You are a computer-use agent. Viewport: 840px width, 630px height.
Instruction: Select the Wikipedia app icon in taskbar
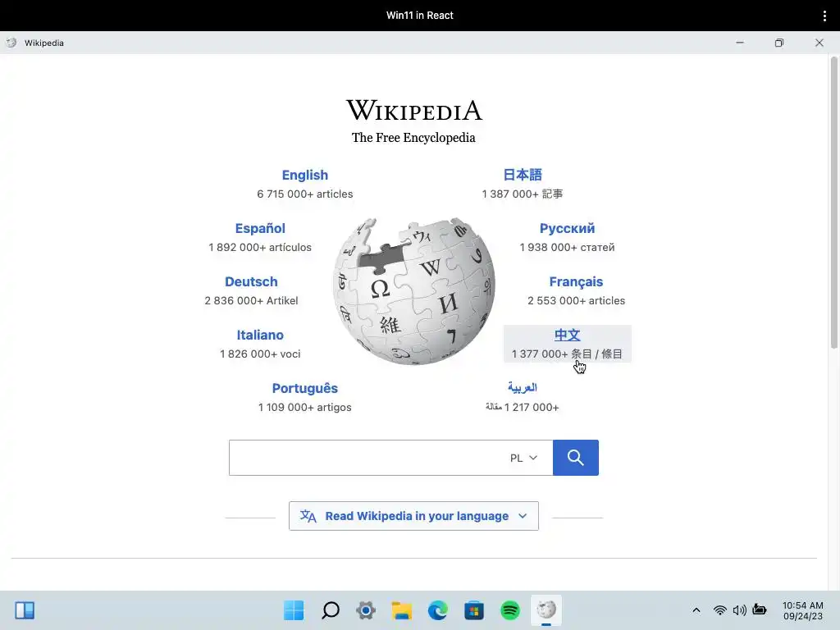546,609
